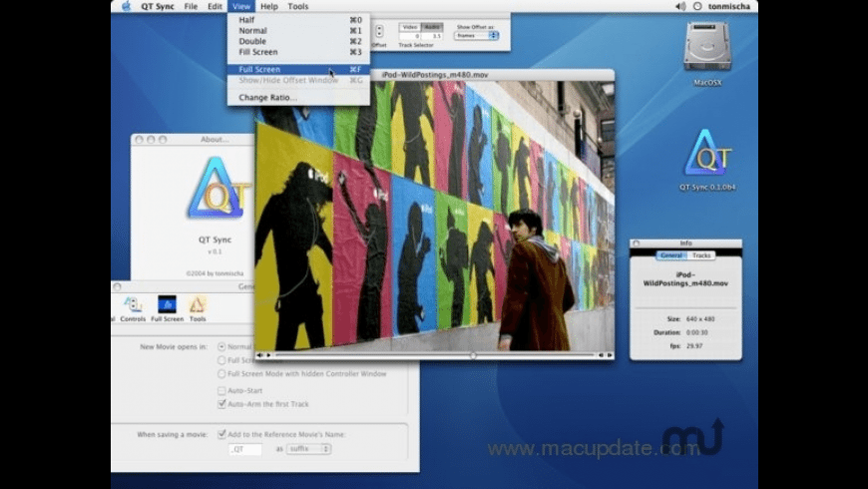
Task: Click the Offset stepper arrows
Action: pos(379,32)
